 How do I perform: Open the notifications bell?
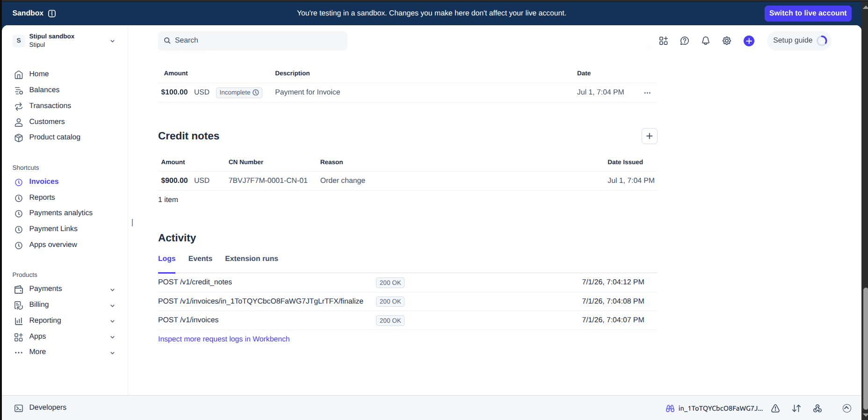coord(705,41)
